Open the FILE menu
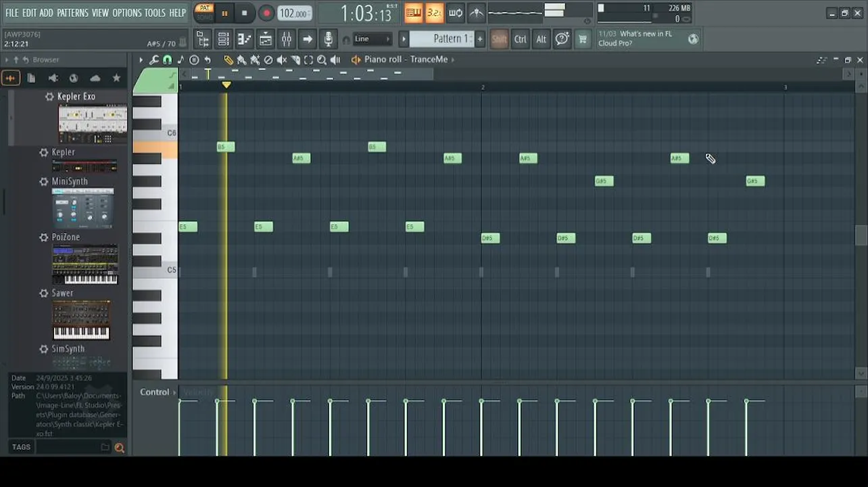Image resolution: width=868 pixels, height=487 pixels. pyautogui.click(x=12, y=13)
